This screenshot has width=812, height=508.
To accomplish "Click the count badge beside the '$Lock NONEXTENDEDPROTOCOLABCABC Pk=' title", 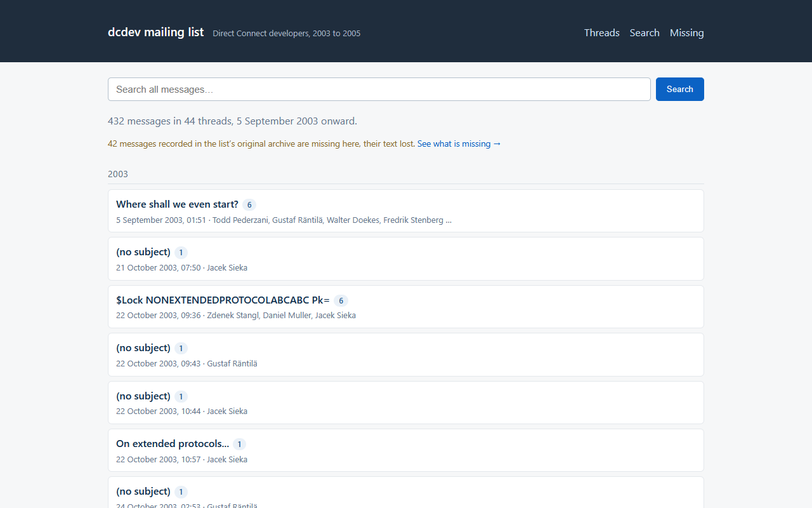I will pos(341,300).
